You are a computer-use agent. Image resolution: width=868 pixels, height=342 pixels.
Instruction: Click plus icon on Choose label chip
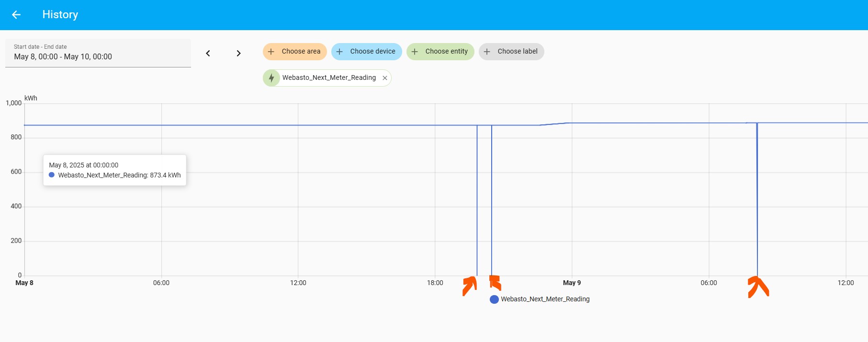click(x=487, y=52)
